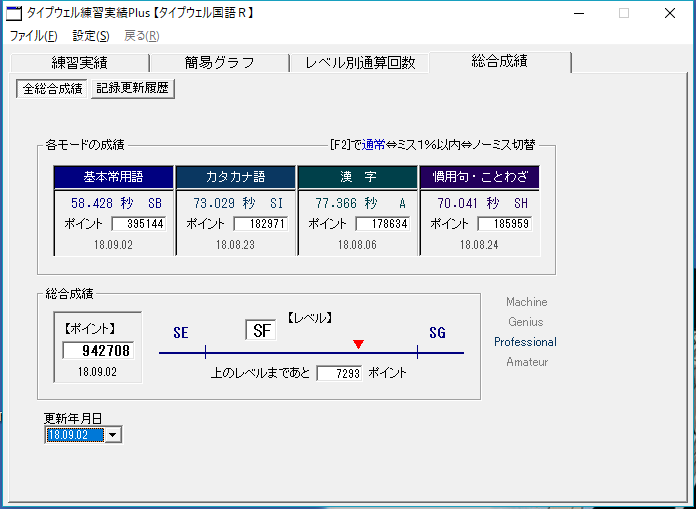Click the 185959 points field
Viewport: 696px width, 509px height.
pyautogui.click(x=504, y=224)
